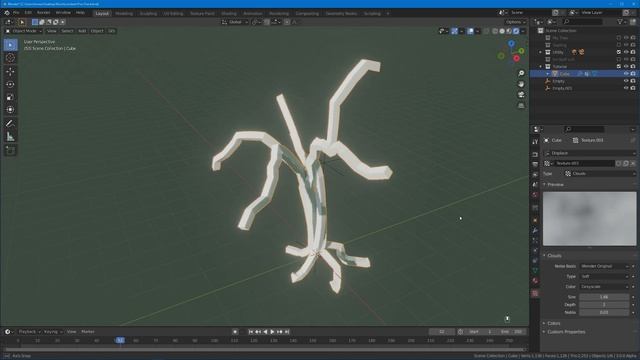Disable rendering for Cube with camera icon
This screenshot has width=640, height=360.
[633, 74]
